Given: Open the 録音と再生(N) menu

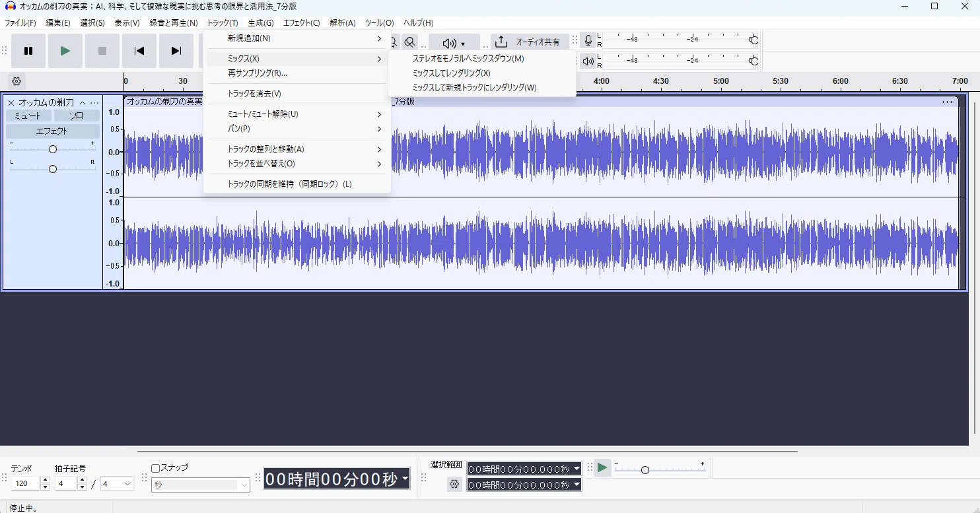Looking at the screenshot, I should [174, 23].
